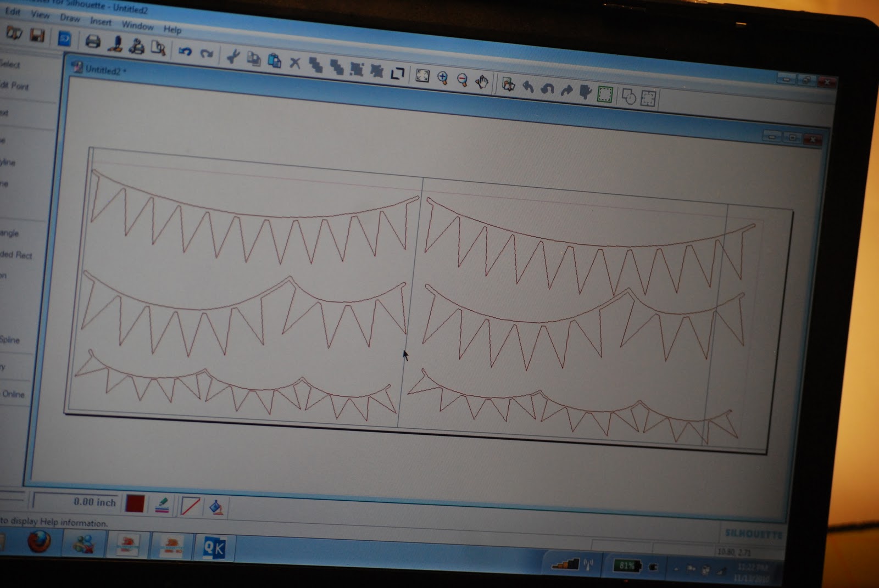
Task: Click the rotate-left arrow icon
Action: (528, 87)
